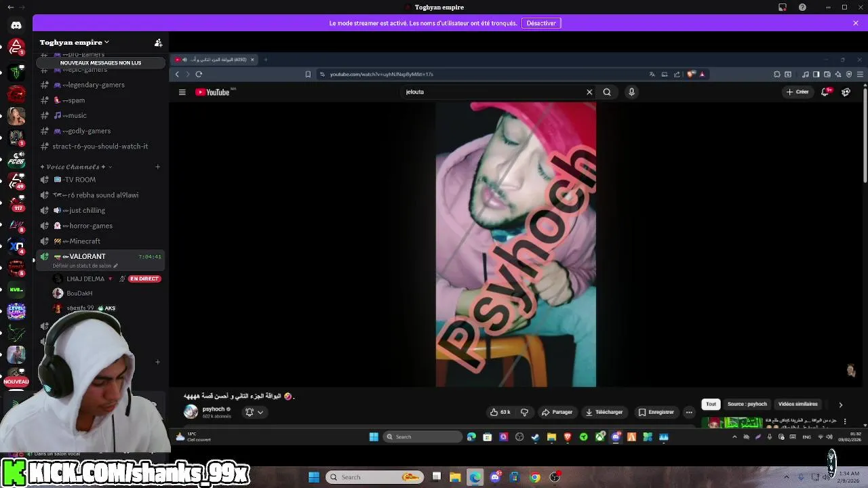Image resolution: width=868 pixels, height=488 pixels.
Task: Click the EN DIRECT live badge
Action: [144, 279]
